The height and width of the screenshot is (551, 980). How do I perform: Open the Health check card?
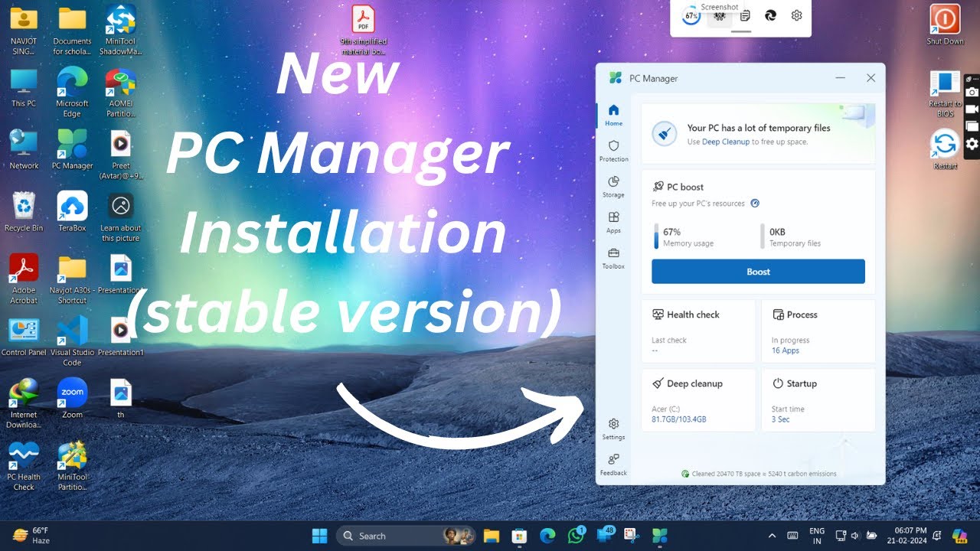(x=697, y=331)
